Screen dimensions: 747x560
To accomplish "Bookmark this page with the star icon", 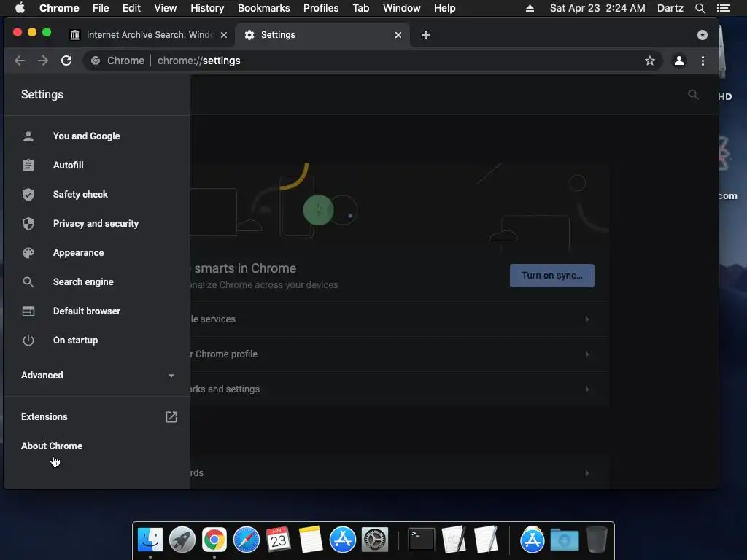I will [x=650, y=61].
